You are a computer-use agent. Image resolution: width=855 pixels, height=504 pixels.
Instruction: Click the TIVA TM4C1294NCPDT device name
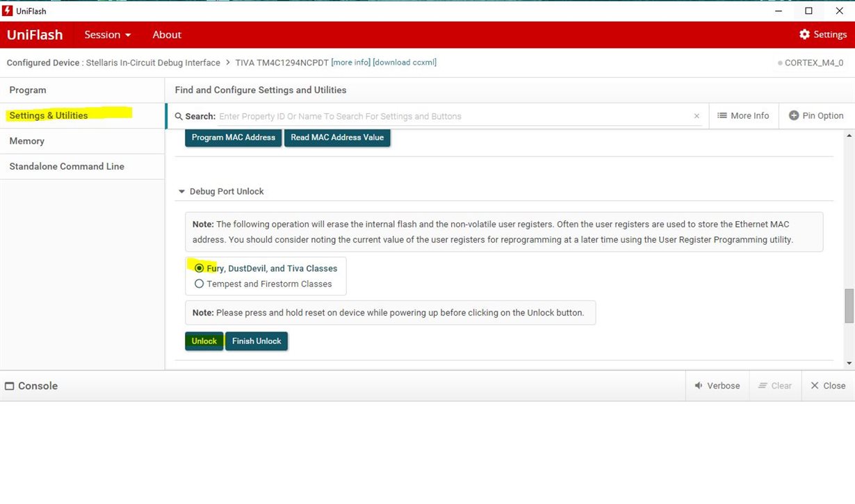click(282, 63)
